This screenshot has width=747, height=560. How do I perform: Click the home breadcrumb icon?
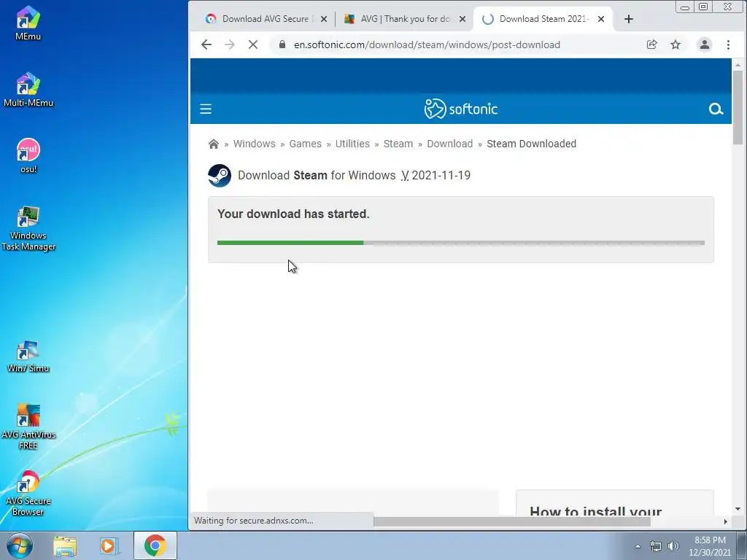[214, 144]
